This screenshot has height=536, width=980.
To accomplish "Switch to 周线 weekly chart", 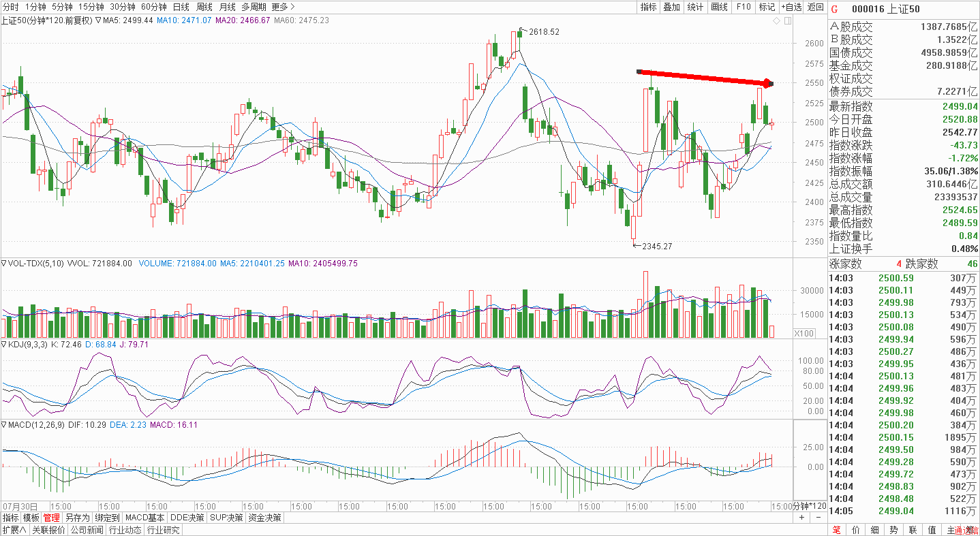I will 204,7.
